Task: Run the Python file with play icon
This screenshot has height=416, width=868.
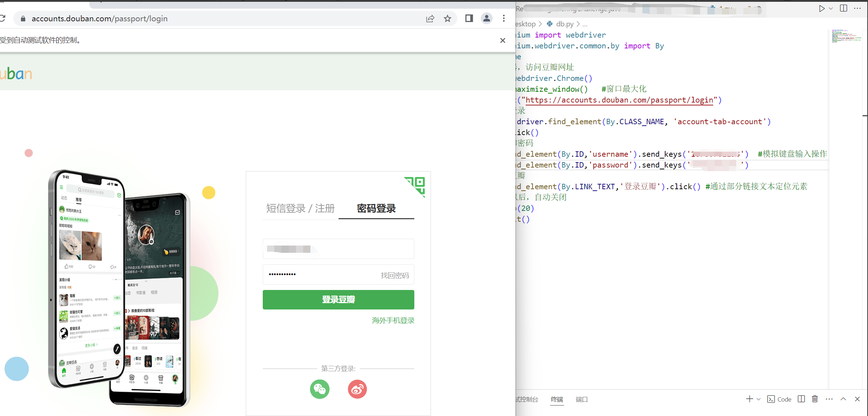Action: click(821, 8)
